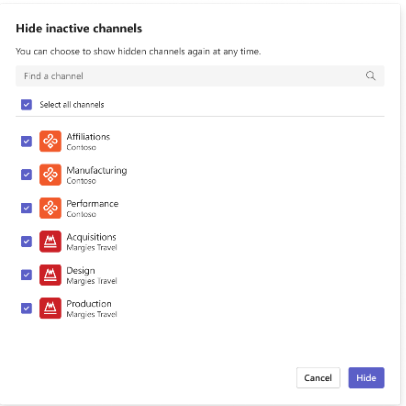
Task: Uncheck the Manufacturing channel checkbox
Action: pyautogui.click(x=26, y=175)
